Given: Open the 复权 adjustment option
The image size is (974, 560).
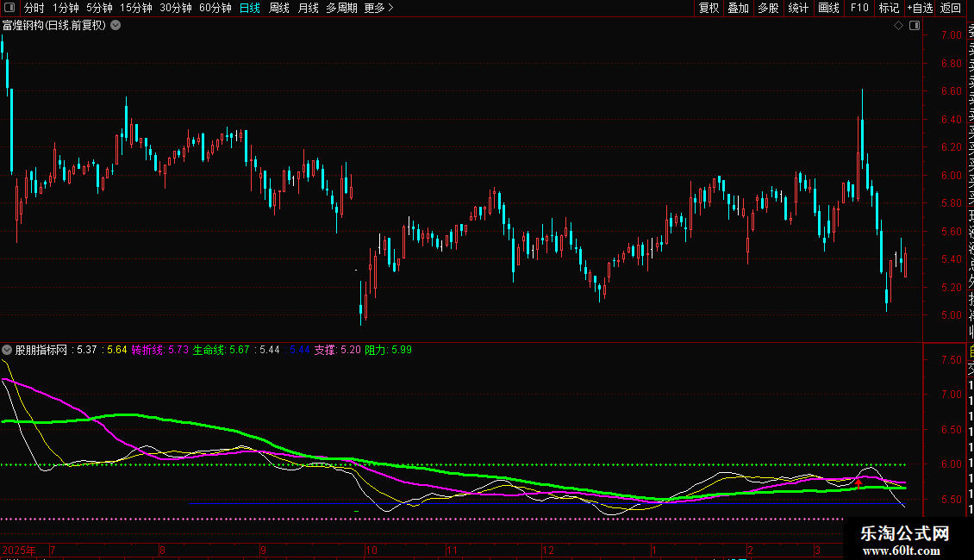Looking at the screenshot, I should click(709, 8).
